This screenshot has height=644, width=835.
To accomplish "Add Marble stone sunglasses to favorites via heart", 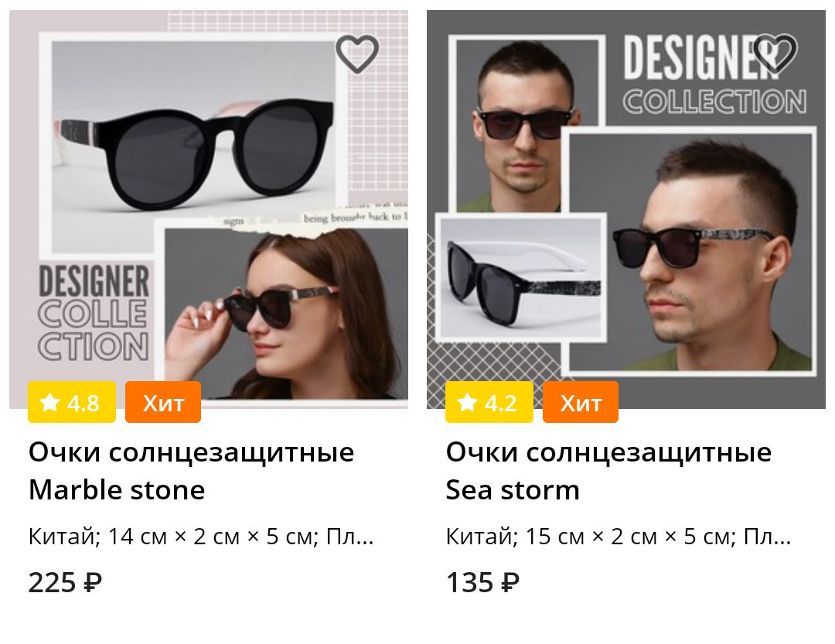I will 356,54.
